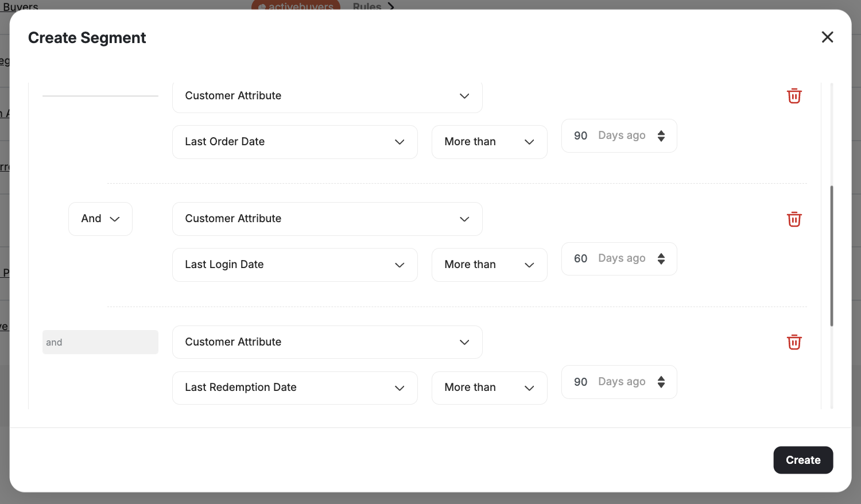Select the grayed 'and' connector field
Screen dimensions: 861x504
(x=100, y=342)
